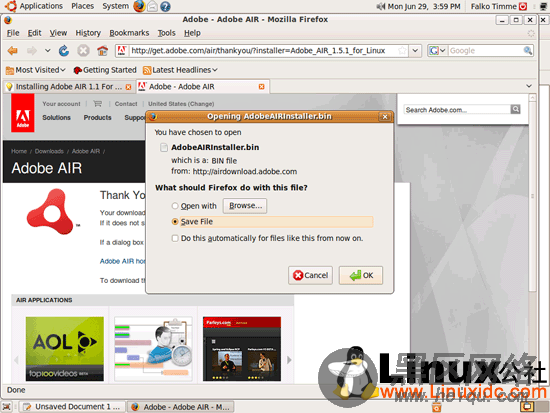
Task: Click the Adobe site favicon in URL bar
Action: tap(121, 51)
